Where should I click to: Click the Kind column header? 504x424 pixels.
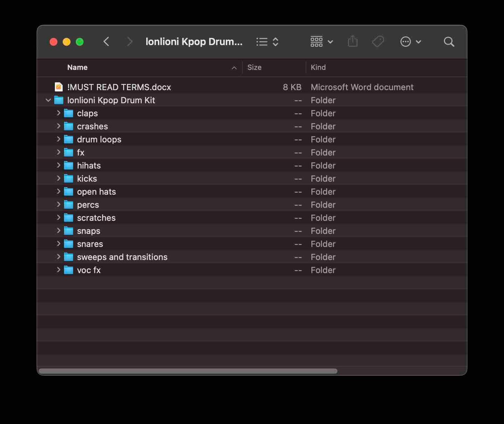(x=318, y=68)
